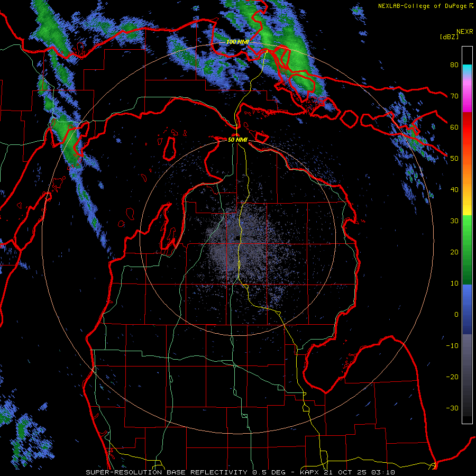Click the cyan segment of the color bar
Screen dimensions: 476x476
(467, 70)
